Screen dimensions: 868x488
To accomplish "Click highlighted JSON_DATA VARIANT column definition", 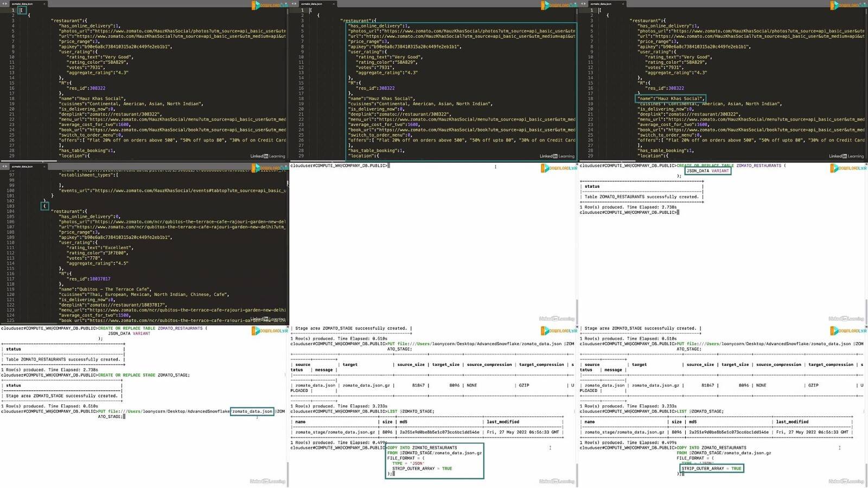I will 707,171.
